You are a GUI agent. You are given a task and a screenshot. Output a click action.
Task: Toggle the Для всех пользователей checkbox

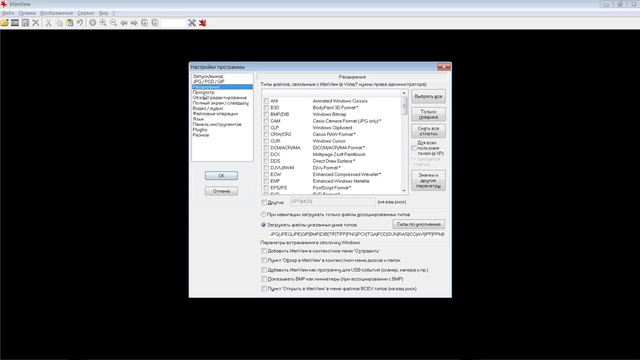pyautogui.click(x=414, y=148)
